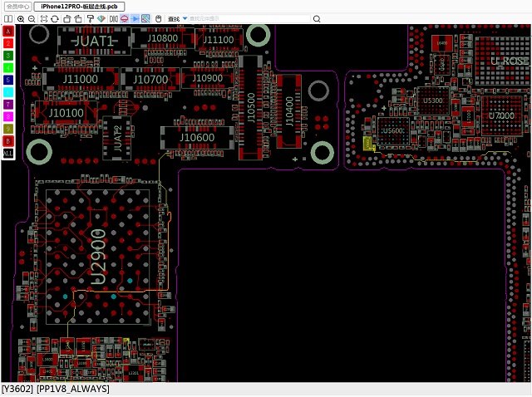Open the 会员中心 tab

[x=17, y=6]
